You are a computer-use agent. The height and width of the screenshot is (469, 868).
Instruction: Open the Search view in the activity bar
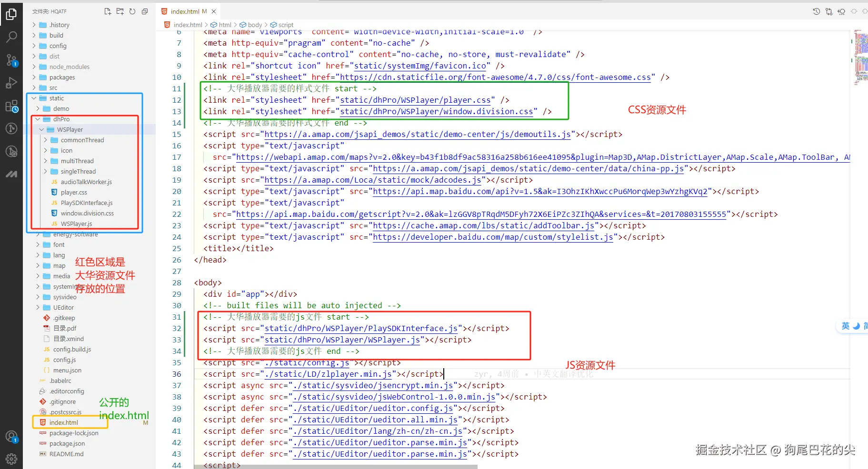click(x=11, y=37)
